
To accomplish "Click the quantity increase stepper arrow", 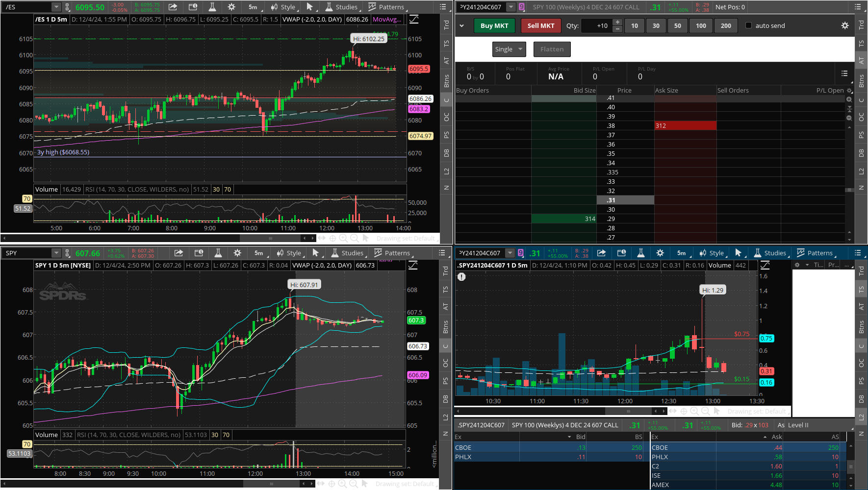I will [618, 22].
